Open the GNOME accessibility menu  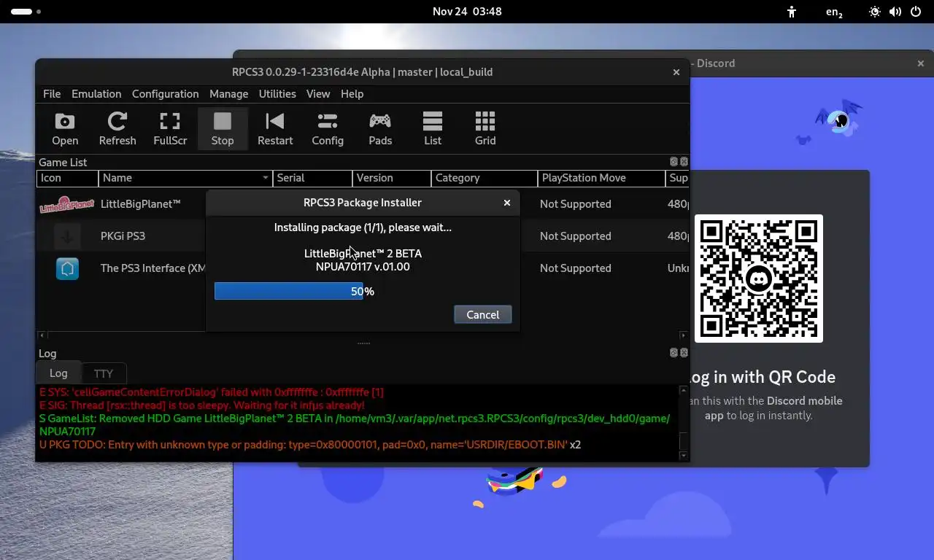coord(792,12)
